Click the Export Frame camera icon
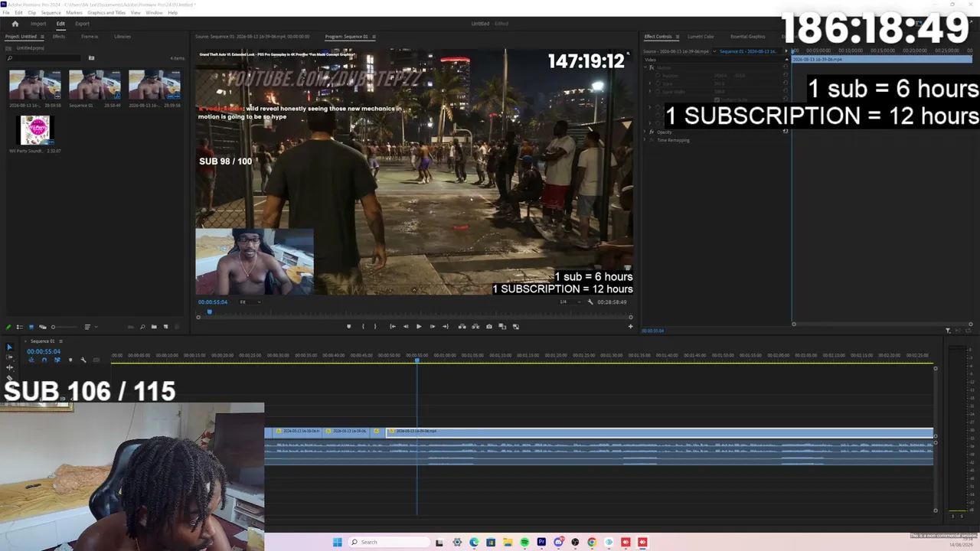Screen dimensions: 980x551 pyautogui.click(x=489, y=327)
